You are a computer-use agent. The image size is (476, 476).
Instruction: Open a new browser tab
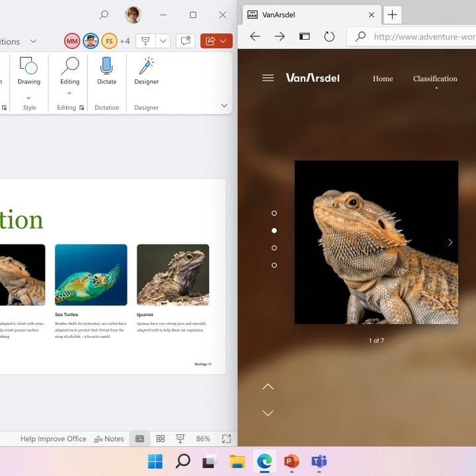click(x=392, y=15)
